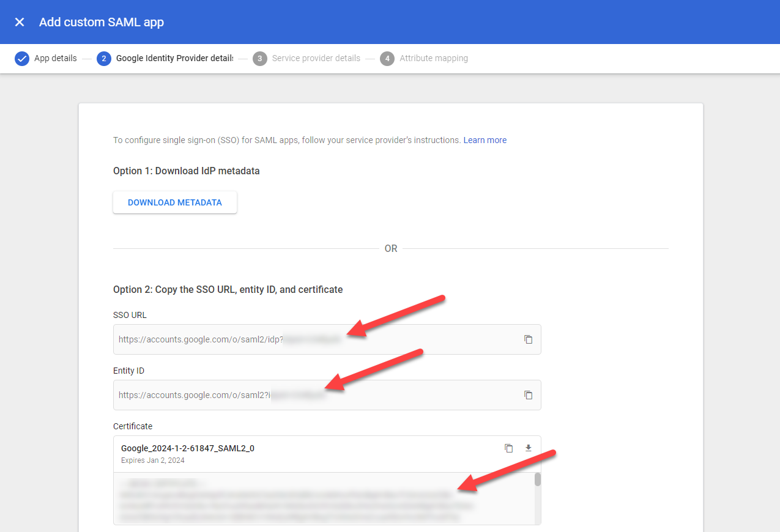Download the Google SAML certificate file
The width and height of the screenshot is (780, 532).
[x=529, y=448]
